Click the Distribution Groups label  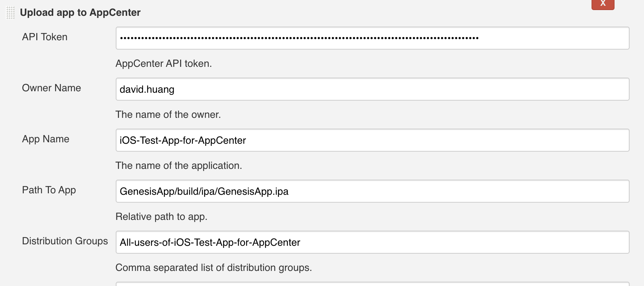(65, 241)
